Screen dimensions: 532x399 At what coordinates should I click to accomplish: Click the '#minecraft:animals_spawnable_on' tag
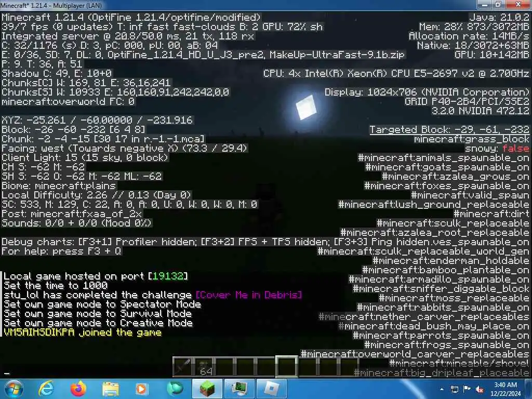pos(444,158)
